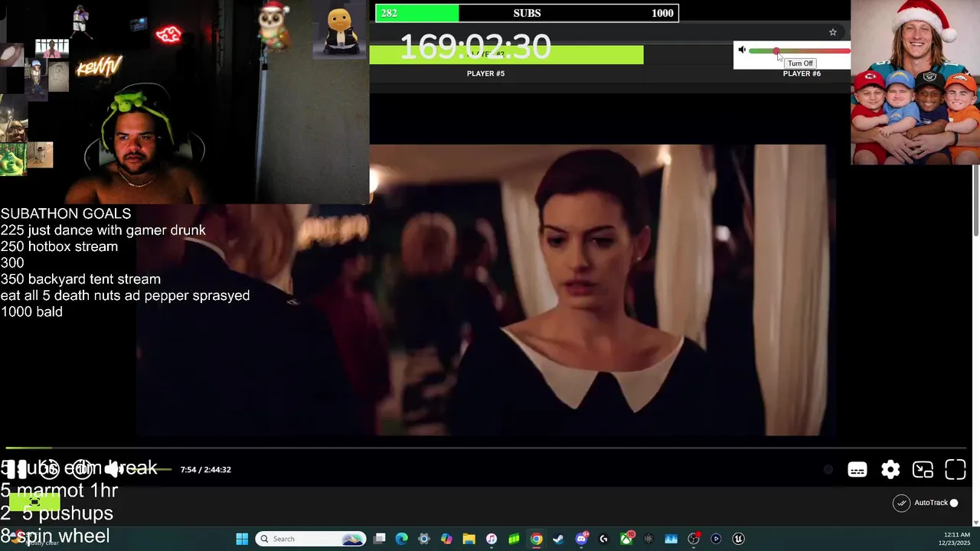Open the green striped taskbar app icon
980x551 pixels.
(514, 539)
